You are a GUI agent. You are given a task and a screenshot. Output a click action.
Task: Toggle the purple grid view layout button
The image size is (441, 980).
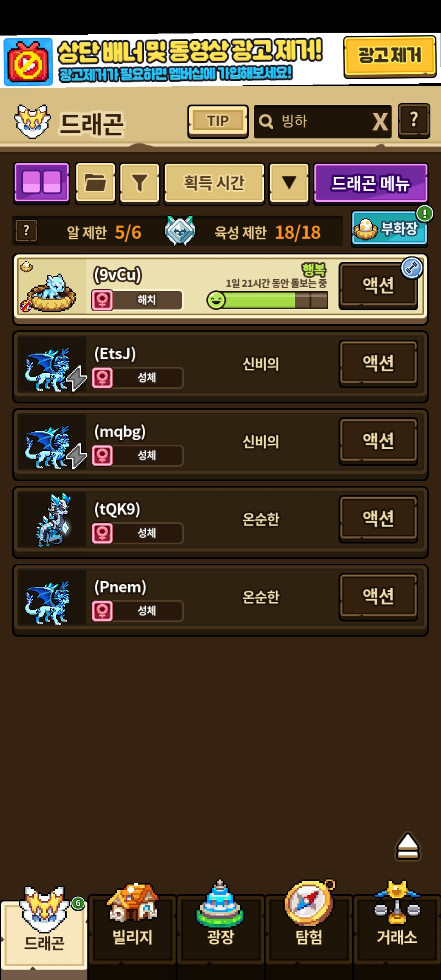[42, 183]
